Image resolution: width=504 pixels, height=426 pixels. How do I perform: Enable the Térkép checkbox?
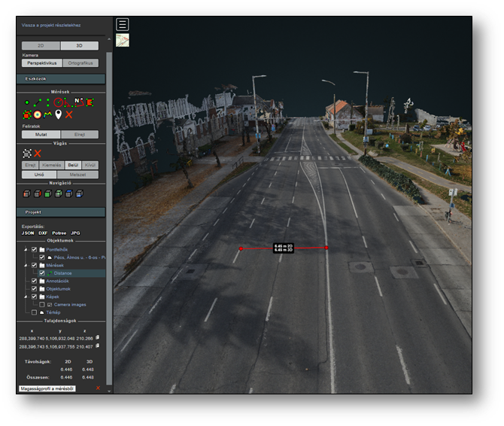click(34, 312)
